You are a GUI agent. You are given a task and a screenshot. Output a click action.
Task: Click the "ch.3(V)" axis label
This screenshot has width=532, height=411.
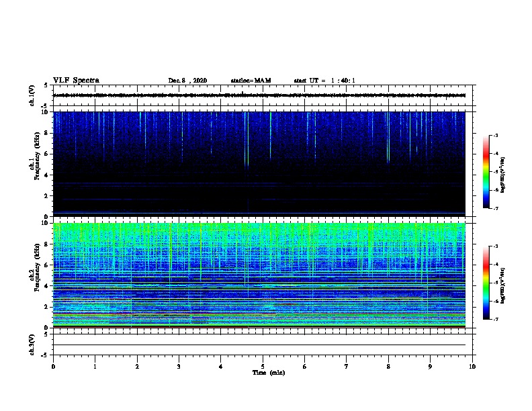pyautogui.click(x=32, y=345)
